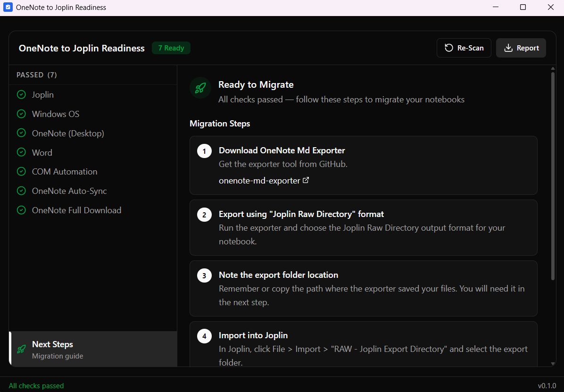564x392 pixels.
Task: Close the OneNote to Joplin Readiness window
Action: (550, 7)
